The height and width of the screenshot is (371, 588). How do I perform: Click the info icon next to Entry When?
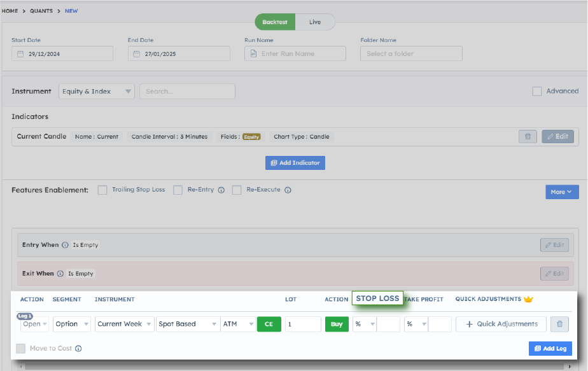(65, 245)
